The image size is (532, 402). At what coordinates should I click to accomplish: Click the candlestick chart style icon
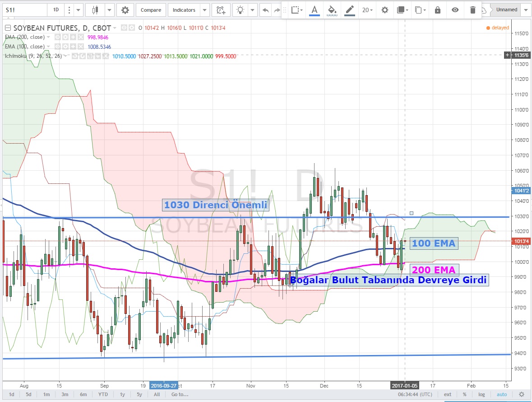pos(95,9)
